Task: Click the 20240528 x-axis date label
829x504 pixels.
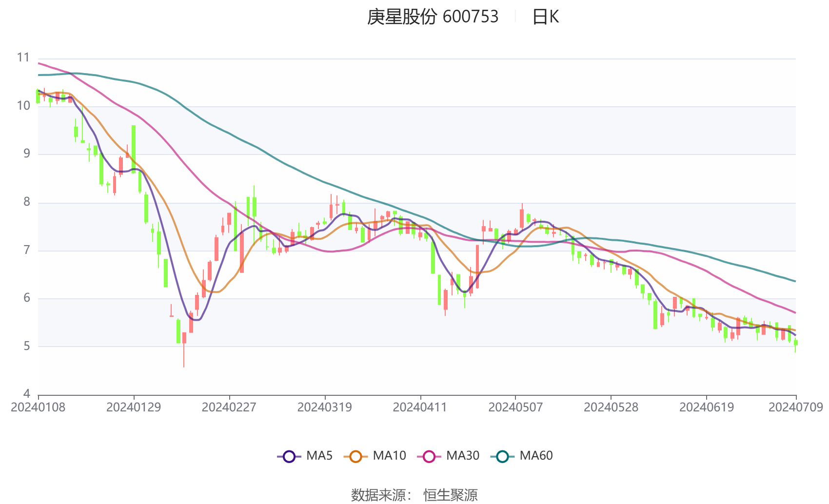Action: 611,407
